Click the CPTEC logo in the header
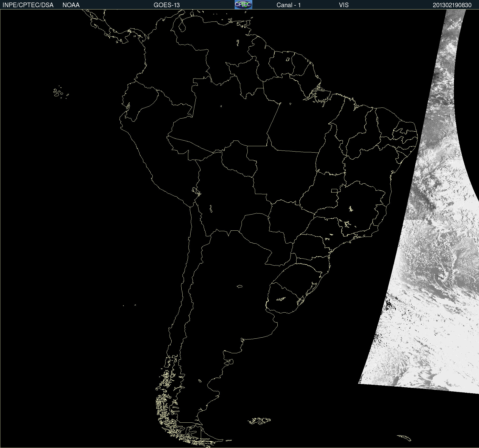Image resolution: width=479 pixels, height=448 pixels. point(243,5)
